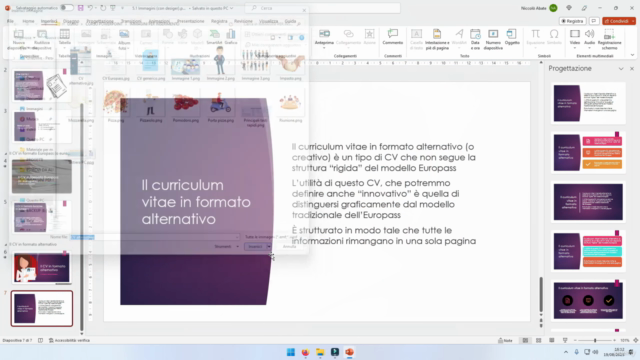640x360 pixels.
Task: Open the Revisione tab
Action: pyautogui.click(x=243, y=21)
